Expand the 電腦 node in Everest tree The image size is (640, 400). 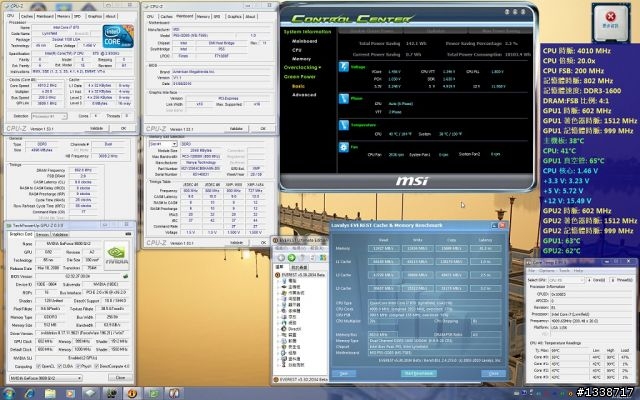(279, 281)
